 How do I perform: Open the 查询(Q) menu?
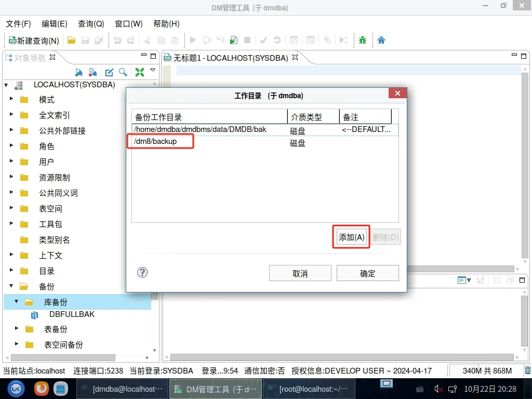pyautogui.click(x=91, y=24)
